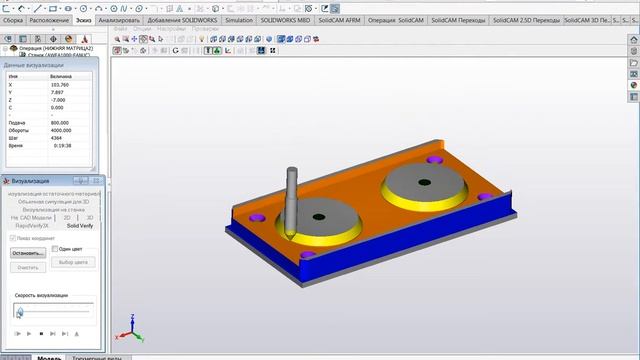This screenshot has height=360, width=640.
Task: Click the first isometric view cube icon
Action: point(213,39)
